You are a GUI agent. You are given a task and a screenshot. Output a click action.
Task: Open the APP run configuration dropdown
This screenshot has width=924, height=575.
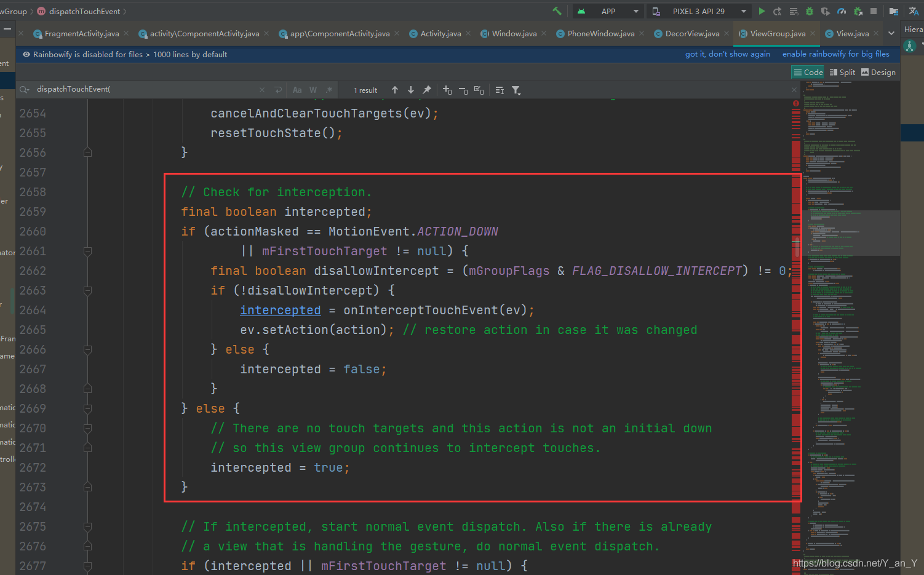pos(608,11)
